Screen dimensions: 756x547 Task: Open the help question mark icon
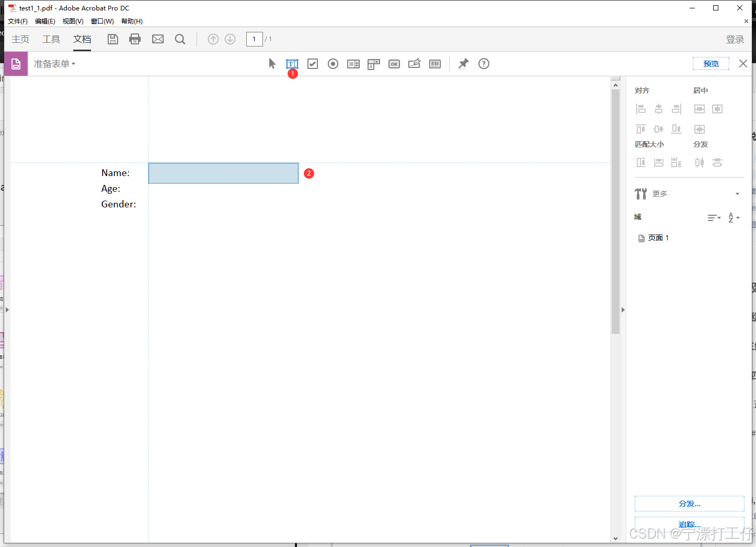[x=484, y=64]
